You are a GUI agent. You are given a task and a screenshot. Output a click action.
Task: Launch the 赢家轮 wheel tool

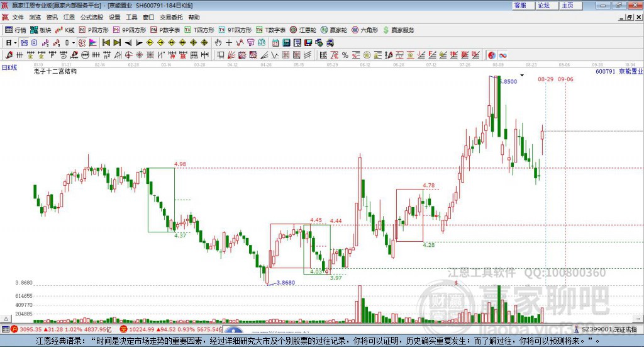334,30
